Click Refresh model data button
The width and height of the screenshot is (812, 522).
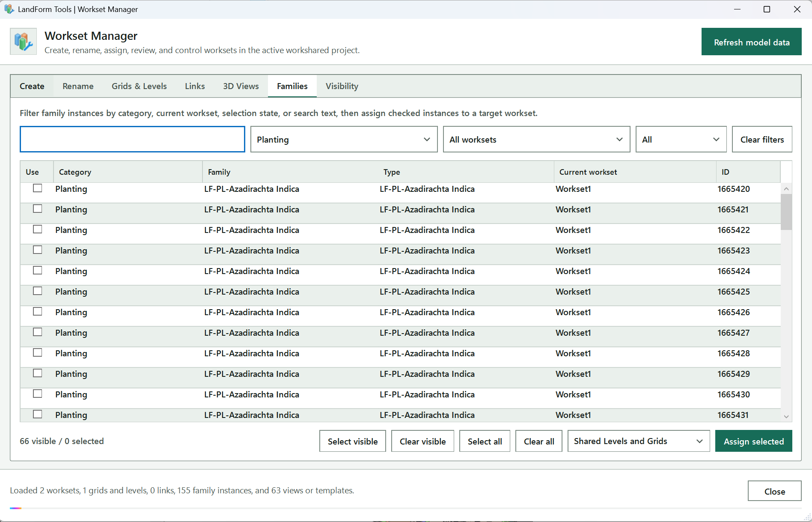(x=752, y=42)
